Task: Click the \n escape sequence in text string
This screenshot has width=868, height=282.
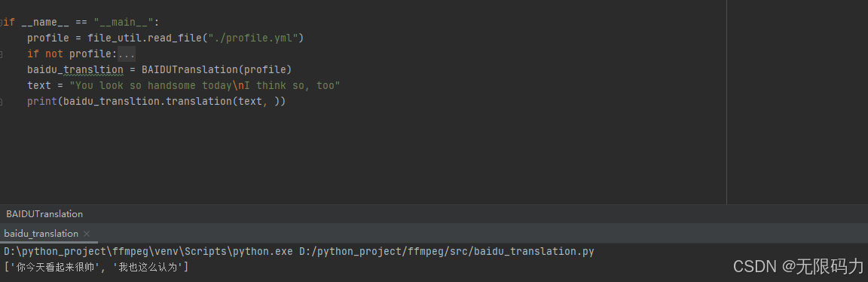Action: [x=238, y=86]
